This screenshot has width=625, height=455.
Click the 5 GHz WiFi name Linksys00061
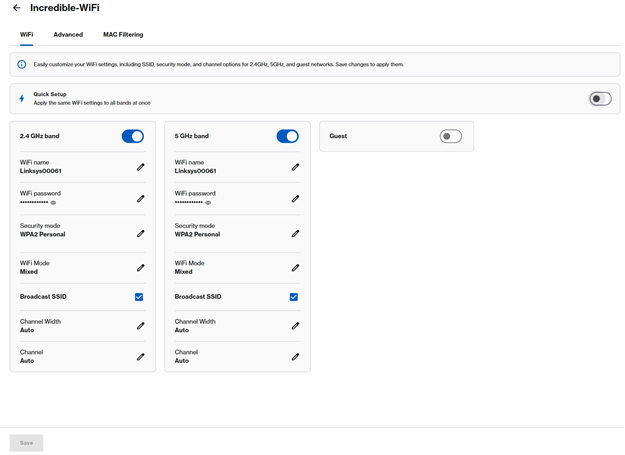(x=195, y=171)
